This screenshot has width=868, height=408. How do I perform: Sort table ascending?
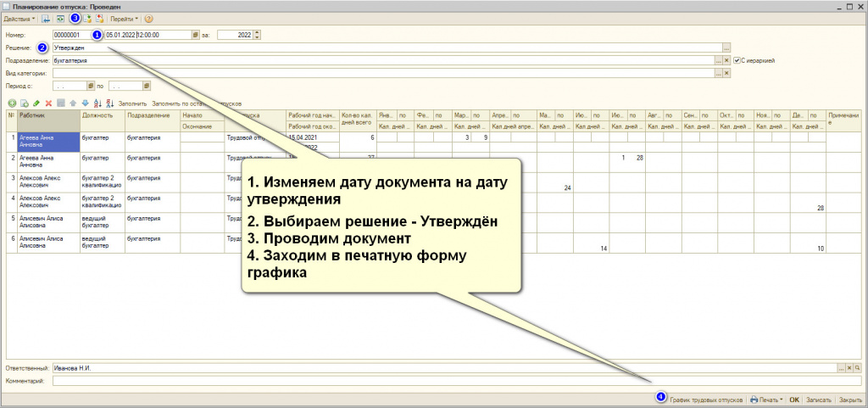pyautogui.click(x=98, y=103)
